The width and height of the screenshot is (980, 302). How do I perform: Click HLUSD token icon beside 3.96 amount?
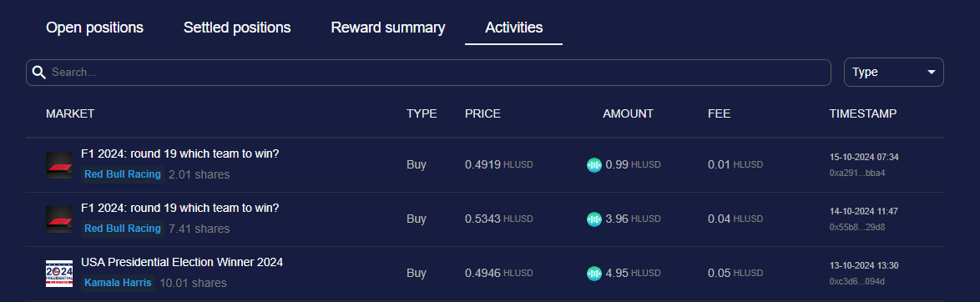click(x=594, y=219)
